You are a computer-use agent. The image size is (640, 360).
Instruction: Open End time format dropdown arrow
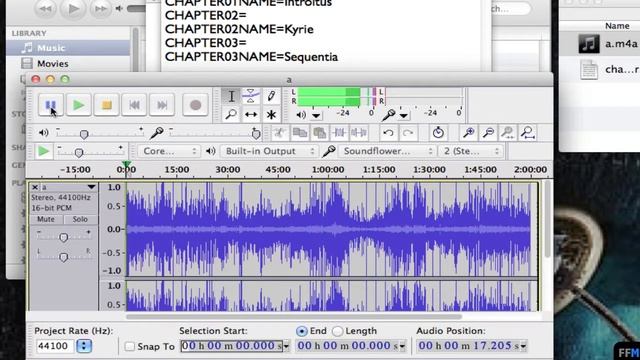click(402, 347)
